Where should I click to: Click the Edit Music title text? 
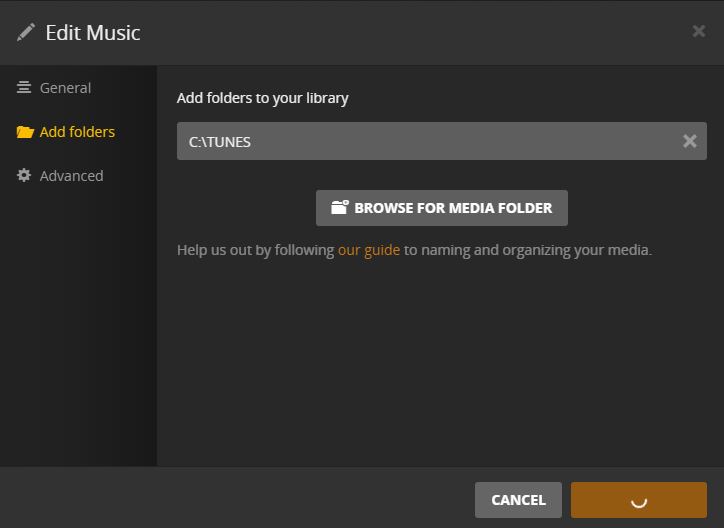click(93, 32)
